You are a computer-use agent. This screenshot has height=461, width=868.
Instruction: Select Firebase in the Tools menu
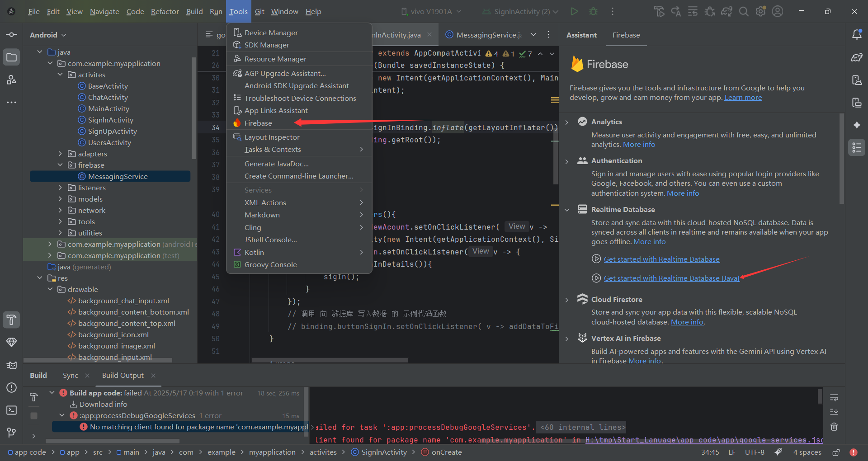tap(299, 123)
